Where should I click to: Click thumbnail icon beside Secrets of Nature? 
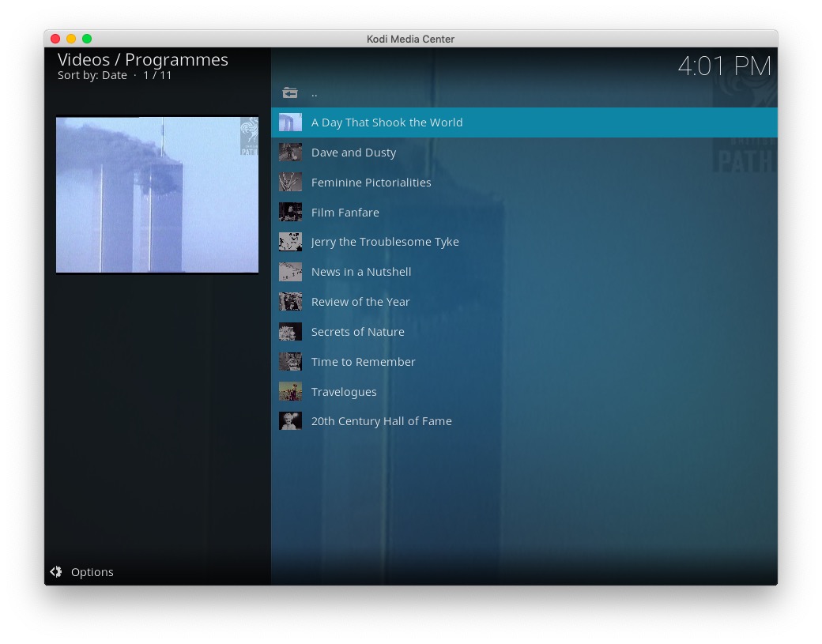pyautogui.click(x=290, y=332)
